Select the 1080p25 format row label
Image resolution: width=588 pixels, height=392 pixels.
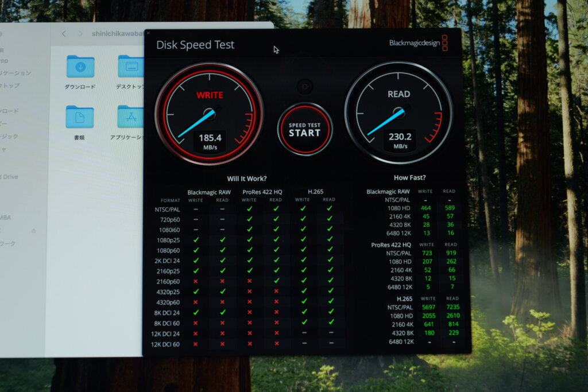point(168,240)
